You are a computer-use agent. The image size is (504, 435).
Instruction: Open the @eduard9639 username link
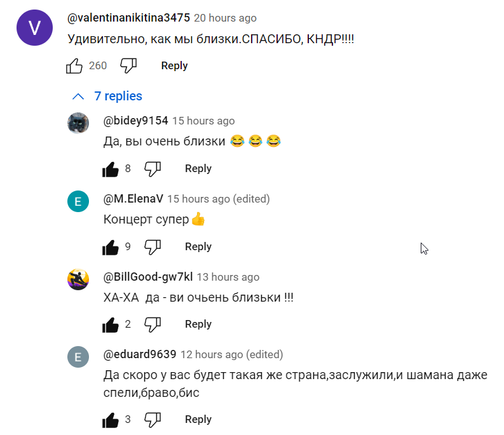(140, 354)
